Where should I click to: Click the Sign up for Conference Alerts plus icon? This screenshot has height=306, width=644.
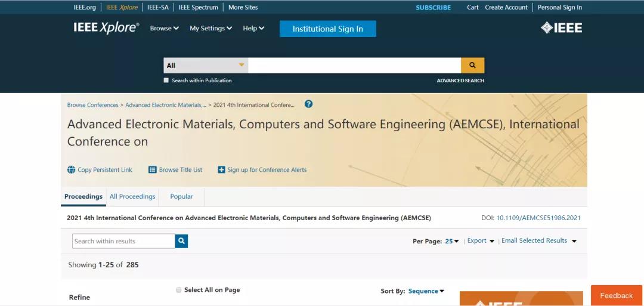tap(221, 169)
